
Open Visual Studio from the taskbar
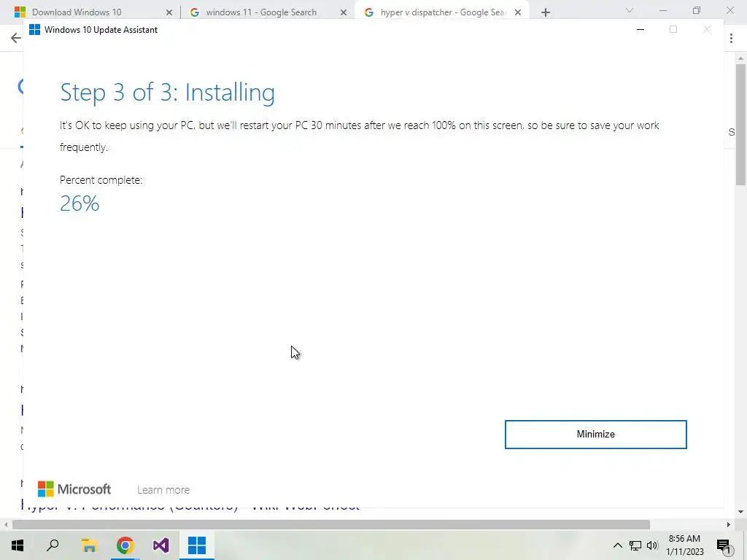coord(161,545)
